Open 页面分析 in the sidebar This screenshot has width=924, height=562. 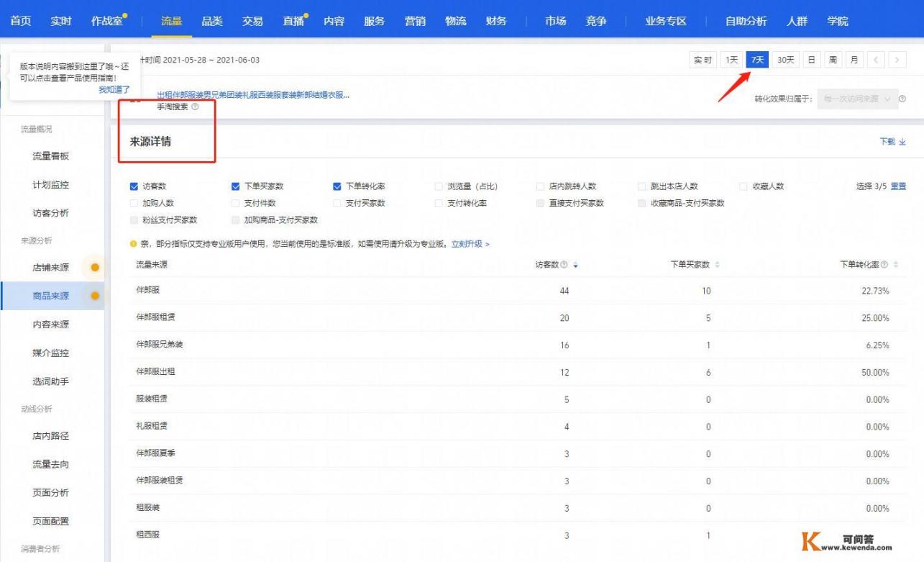pyautogui.click(x=51, y=493)
